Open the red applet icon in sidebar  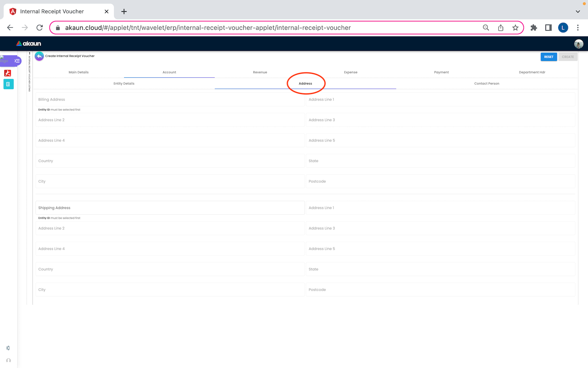tap(8, 73)
